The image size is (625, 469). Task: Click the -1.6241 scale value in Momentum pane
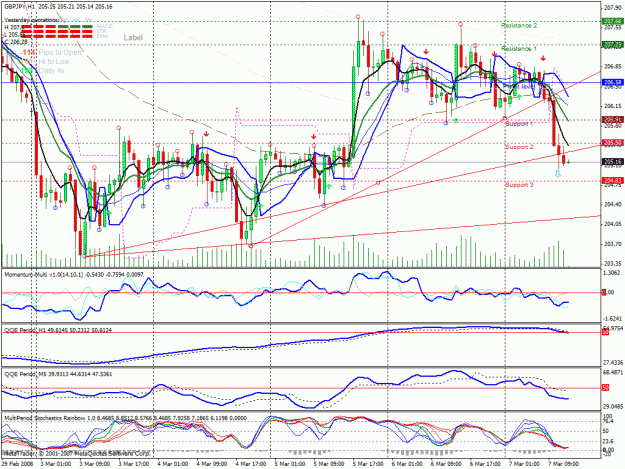click(x=612, y=319)
